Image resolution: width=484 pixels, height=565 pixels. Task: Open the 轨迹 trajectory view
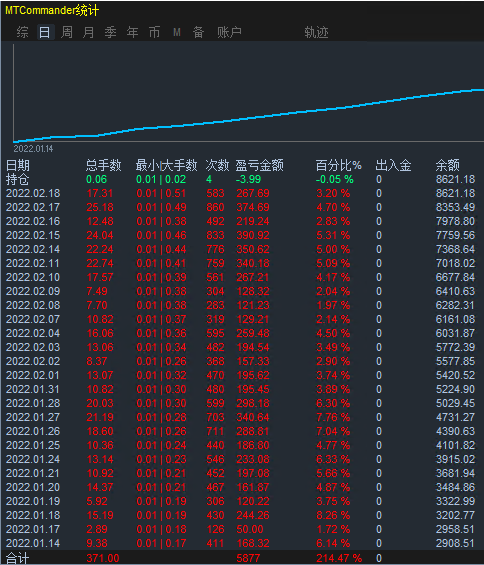coord(316,32)
